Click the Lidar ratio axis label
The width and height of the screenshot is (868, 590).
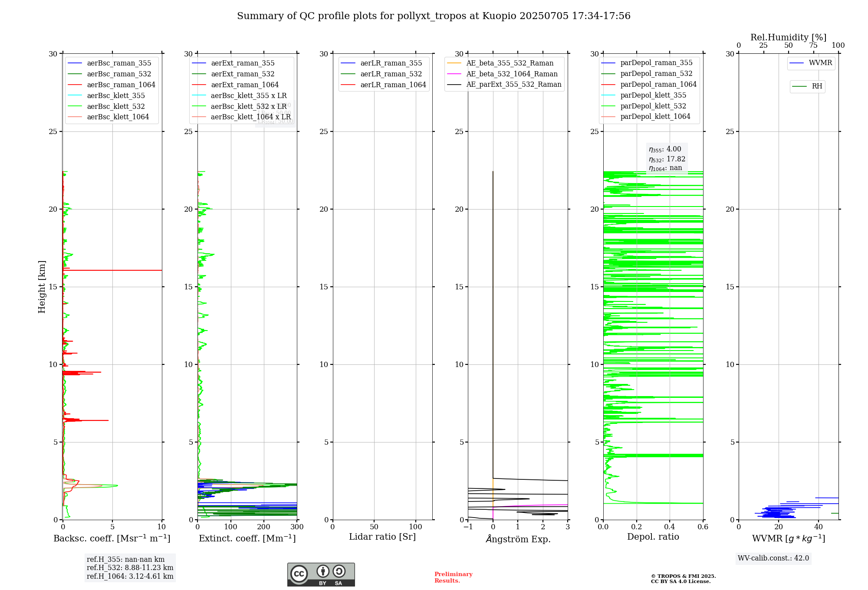[x=382, y=537]
